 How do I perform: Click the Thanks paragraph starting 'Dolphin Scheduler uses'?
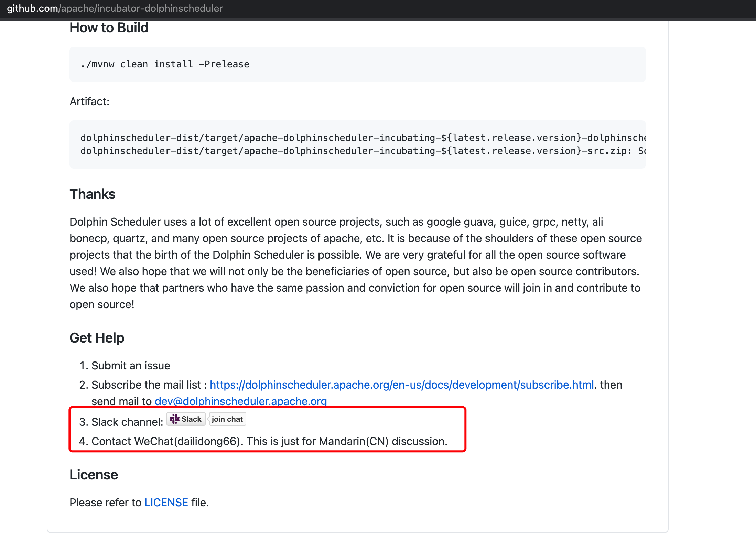[x=356, y=263]
